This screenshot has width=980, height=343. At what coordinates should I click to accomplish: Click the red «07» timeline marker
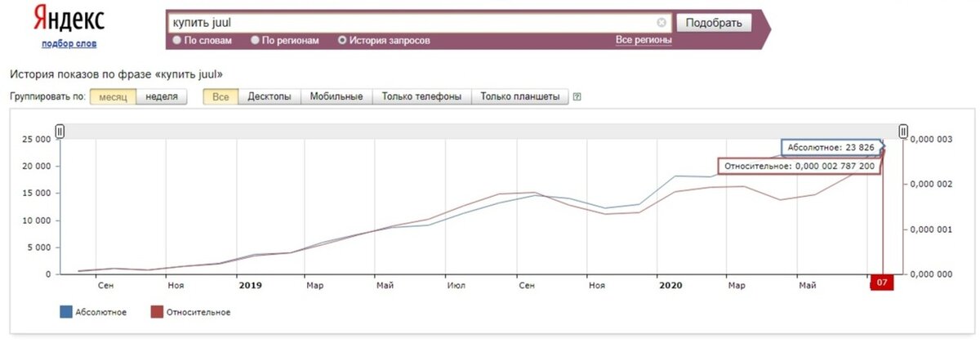point(883,283)
